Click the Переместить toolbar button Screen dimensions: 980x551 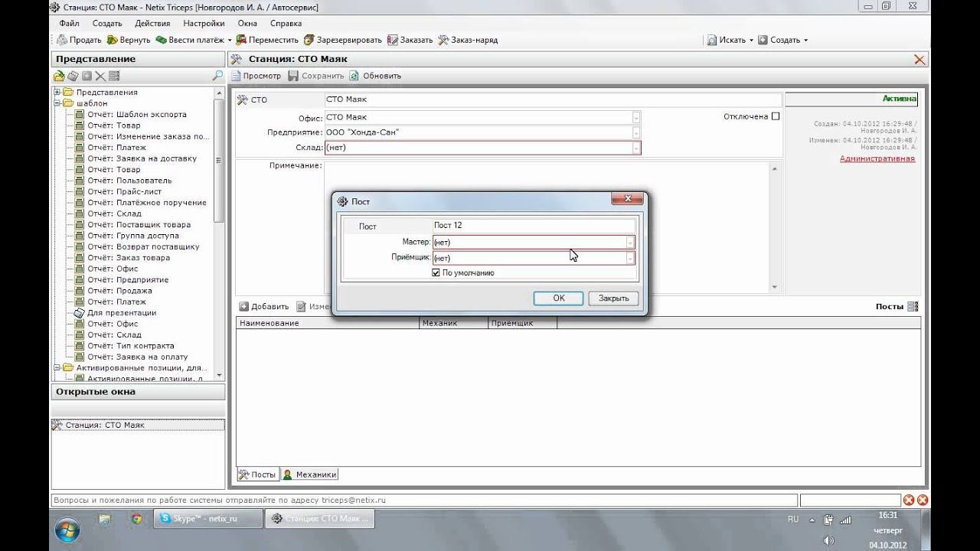point(267,40)
